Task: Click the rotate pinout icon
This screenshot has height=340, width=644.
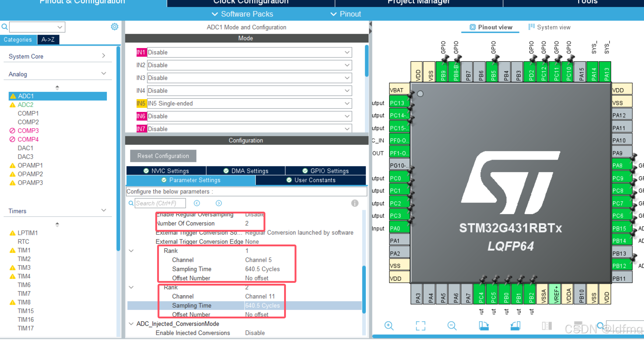Action: coord(484,326)
